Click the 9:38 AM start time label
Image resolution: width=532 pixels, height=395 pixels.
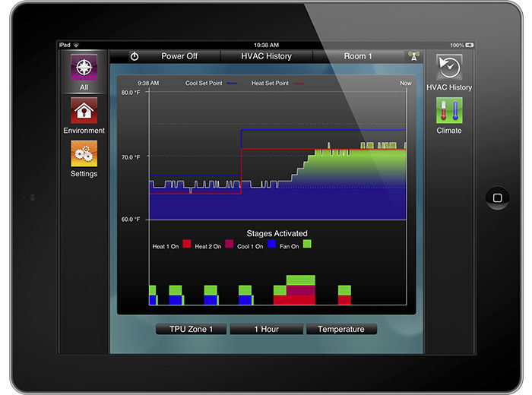pyautogui.click(x=148, y=83)
